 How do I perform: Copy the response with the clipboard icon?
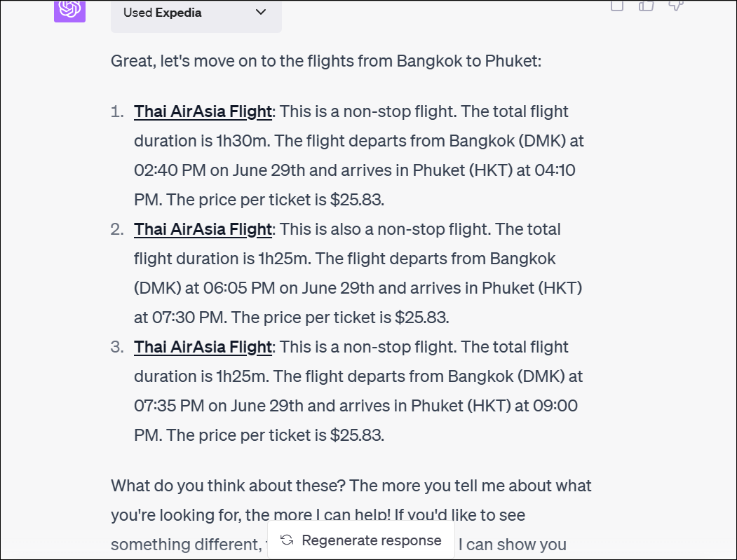(x=617, y=6)
